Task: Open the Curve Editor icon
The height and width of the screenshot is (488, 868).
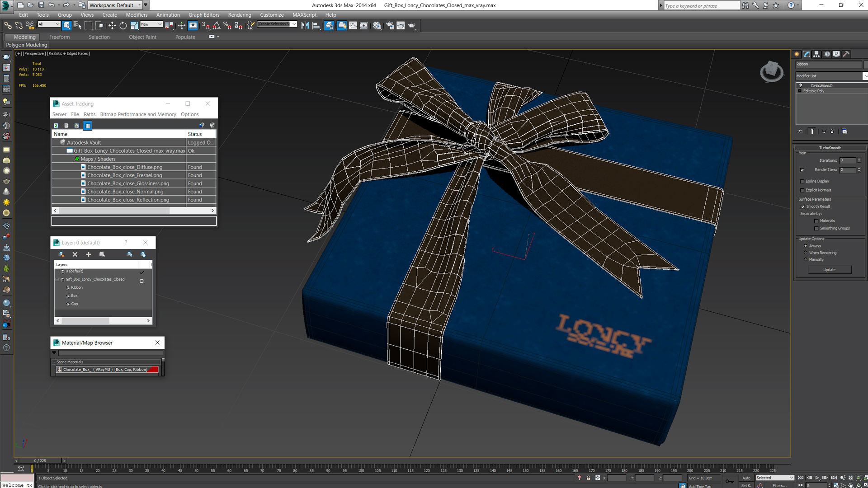Action: (x=353, y=26)
